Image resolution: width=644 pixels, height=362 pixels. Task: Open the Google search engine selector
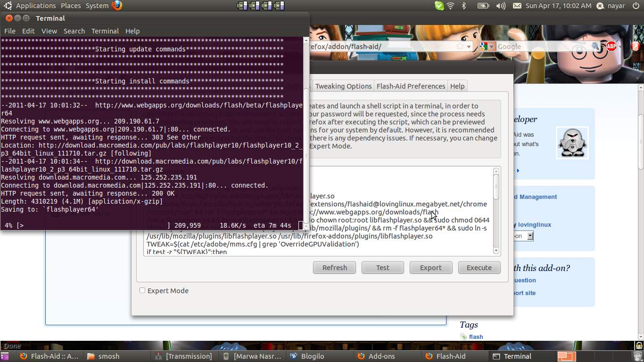tap(487, 46)
